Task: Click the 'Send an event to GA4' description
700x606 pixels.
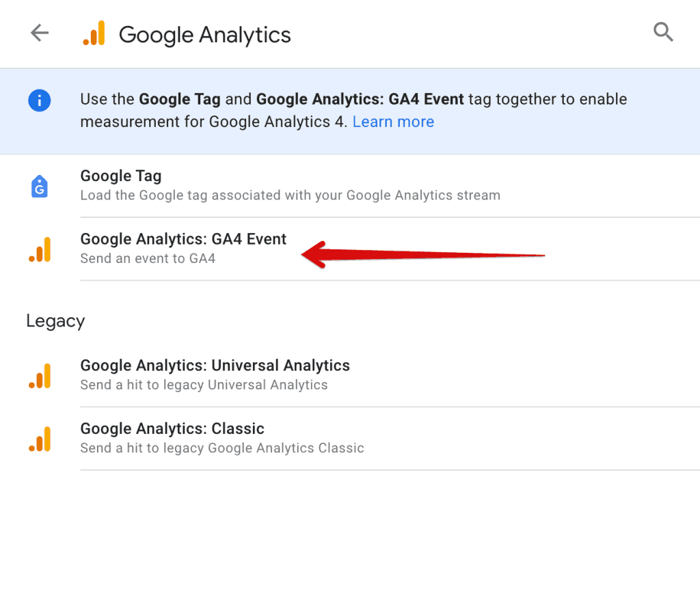Action: coord(148,258)
